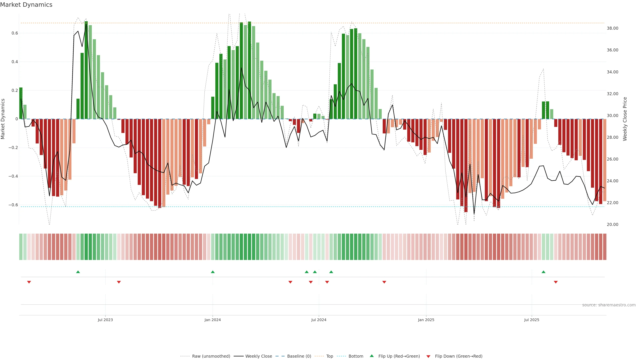Click the Weekly Close Price axis title
The height and width of the screenshot is (362, 644).
pyautogui.click(x=625, y=119)
